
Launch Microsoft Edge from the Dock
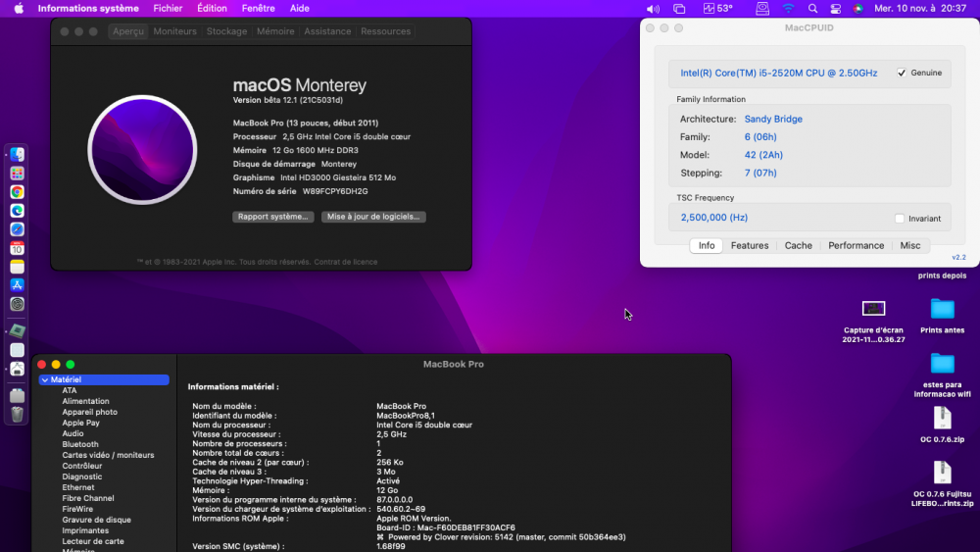[x=17, y=211]
